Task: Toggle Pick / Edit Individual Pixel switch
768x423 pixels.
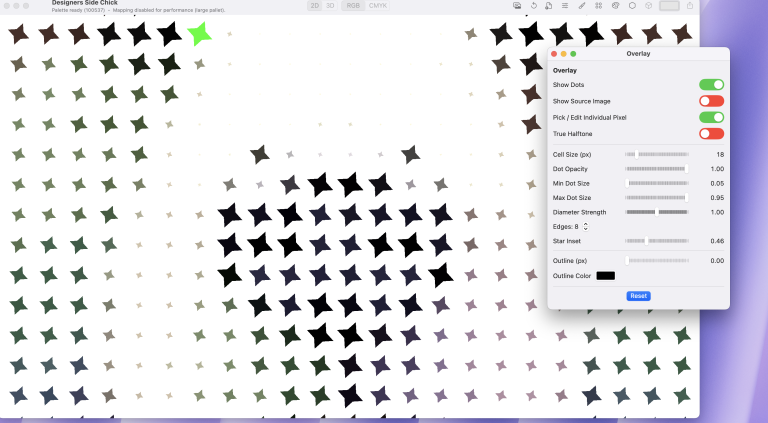Action: click(711, 118)
